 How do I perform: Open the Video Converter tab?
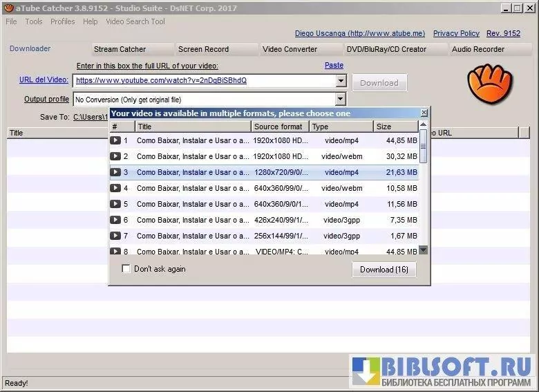click(x=290, y=49)
